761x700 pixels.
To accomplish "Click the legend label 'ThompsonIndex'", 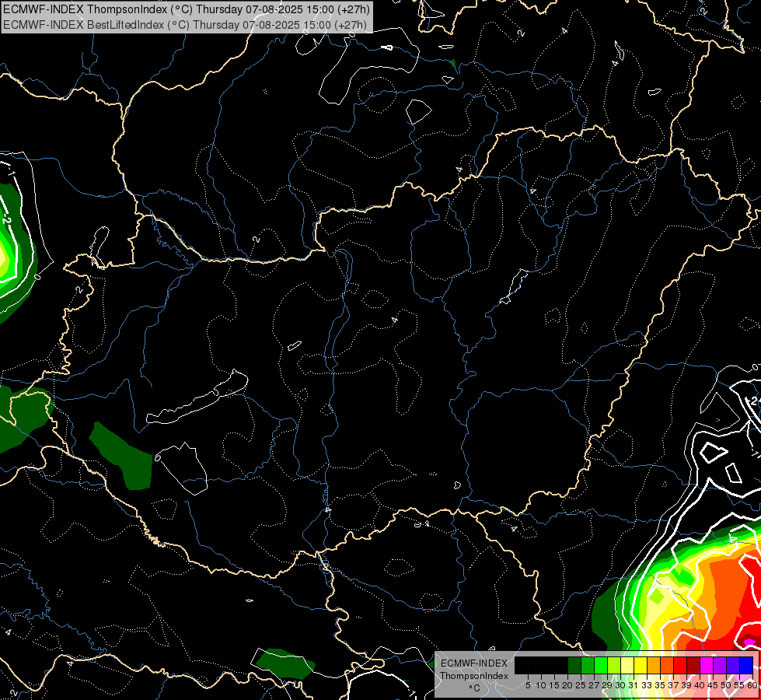I will click(x=474, y=676).
